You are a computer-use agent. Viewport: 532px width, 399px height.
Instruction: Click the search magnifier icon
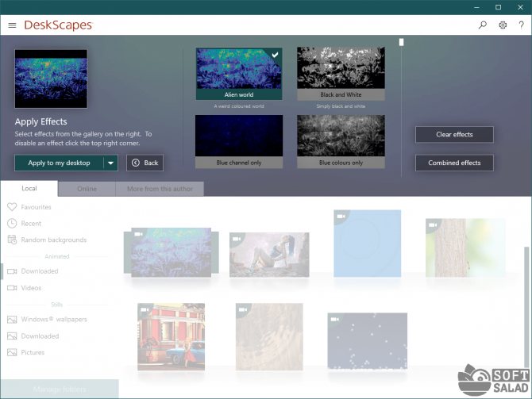[x=483, y=25]
